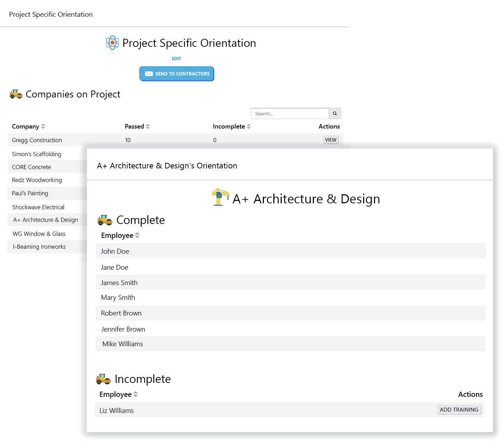
Task: Click employee Robert Brown
Action: (121, 313)
